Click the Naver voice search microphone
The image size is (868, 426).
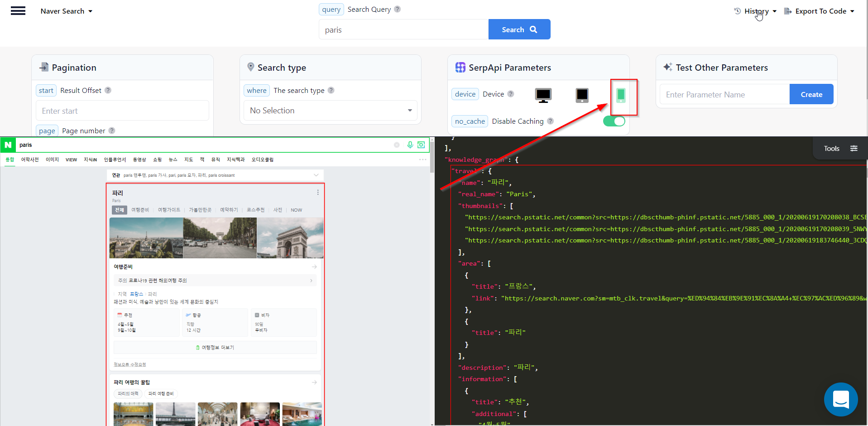coord(410,145)
